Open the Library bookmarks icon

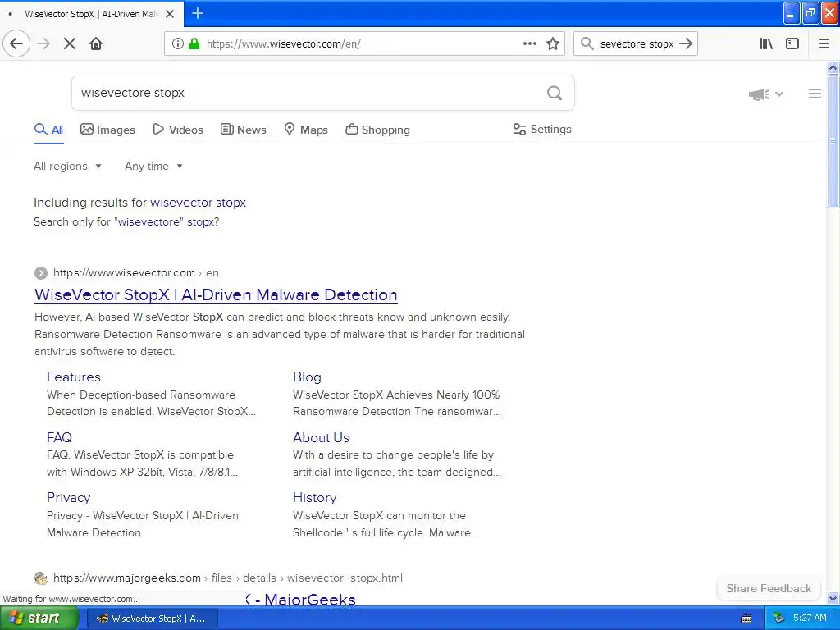[x=766, y=43]
